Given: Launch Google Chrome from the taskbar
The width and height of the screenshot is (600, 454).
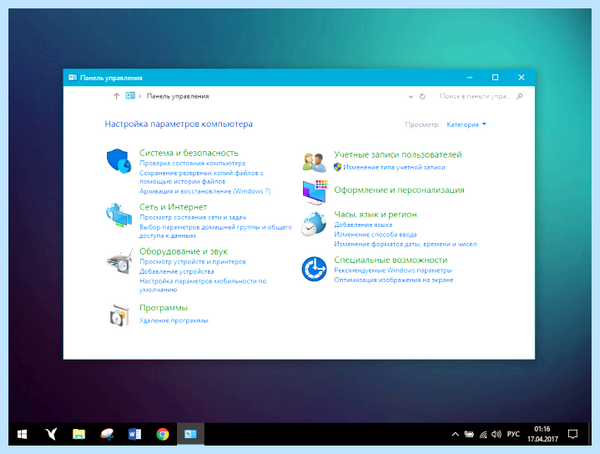Looking at the screenshot, I should [163, 434].
